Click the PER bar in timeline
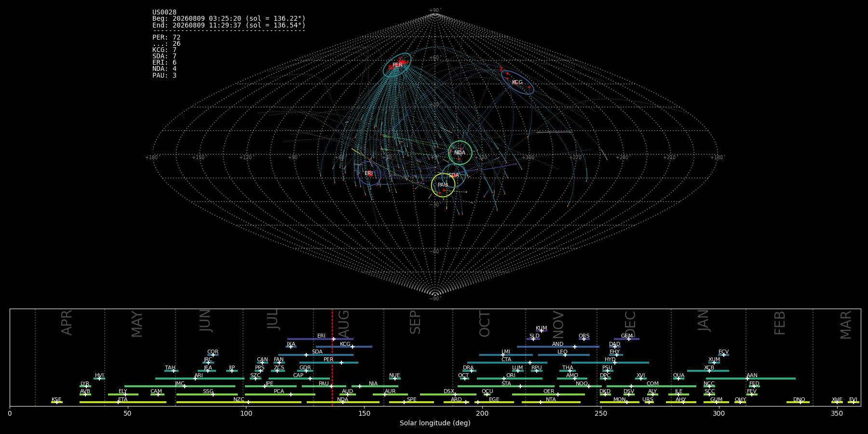 click(329, 363)
